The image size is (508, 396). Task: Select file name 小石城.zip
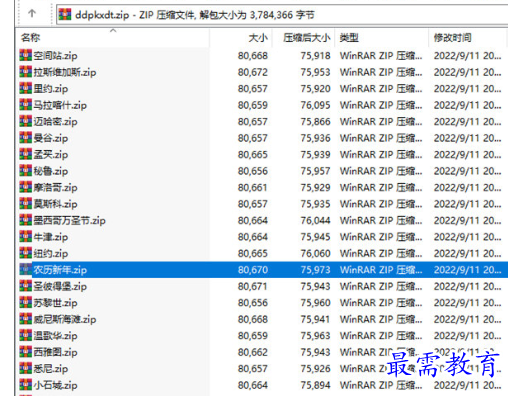tap(55, 386)
